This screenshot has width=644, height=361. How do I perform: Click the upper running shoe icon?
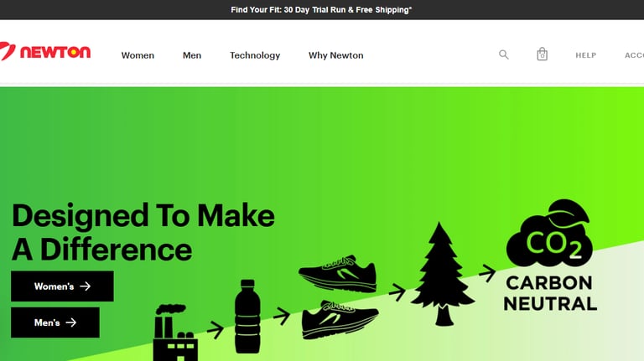pyautogui.click(x=338, y=273)
